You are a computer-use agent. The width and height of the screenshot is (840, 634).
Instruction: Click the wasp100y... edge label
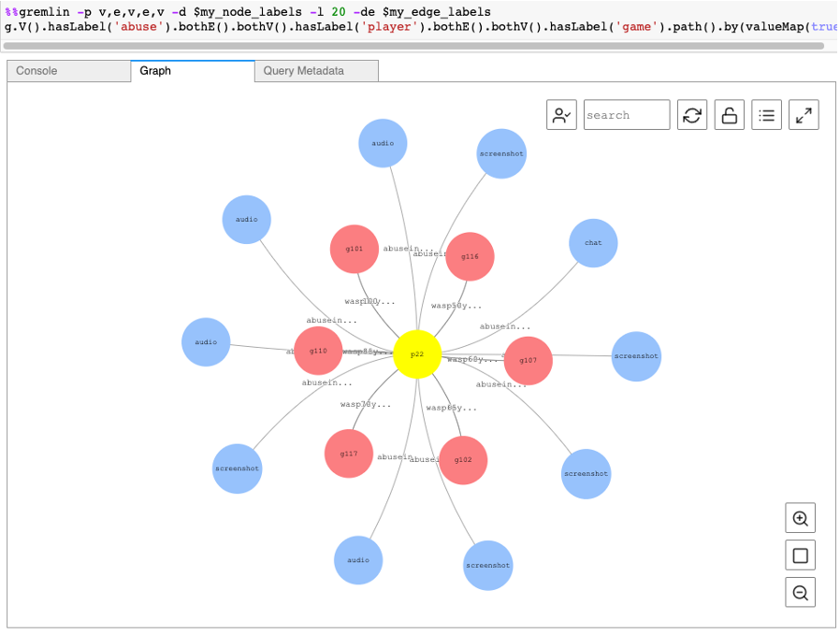(369, 301)
